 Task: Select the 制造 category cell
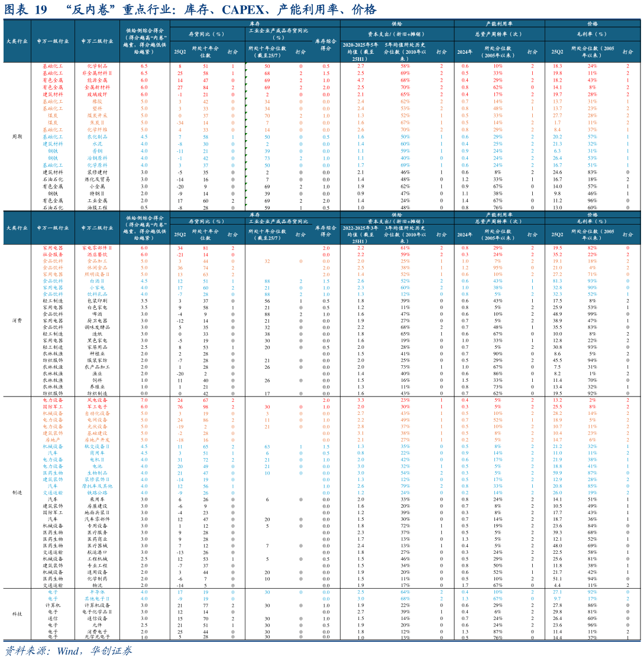17,492
